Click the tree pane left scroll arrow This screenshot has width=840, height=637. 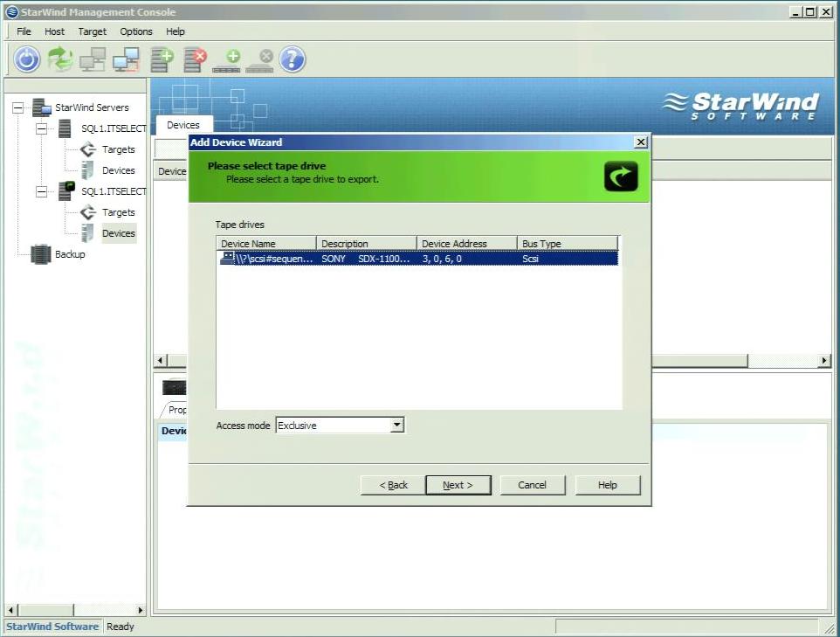[10, 610]
